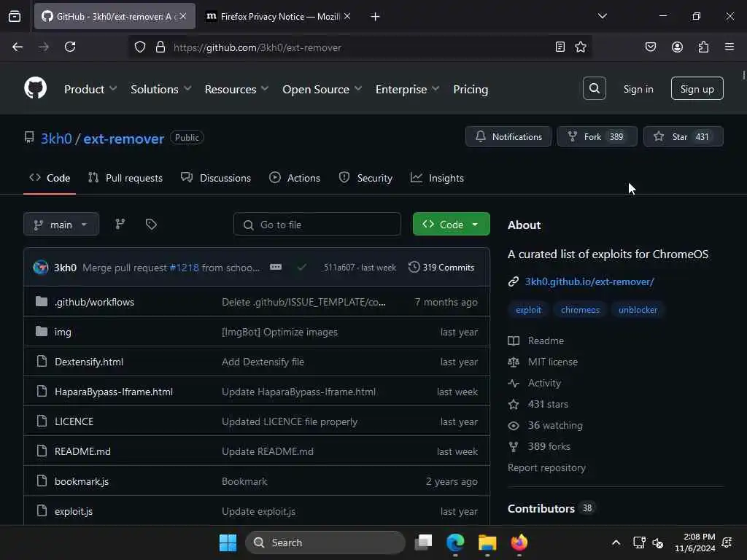Open the 3kh0 owner link
The height and width of the screenshot is (560, 747).
click(x=56, y=138)
